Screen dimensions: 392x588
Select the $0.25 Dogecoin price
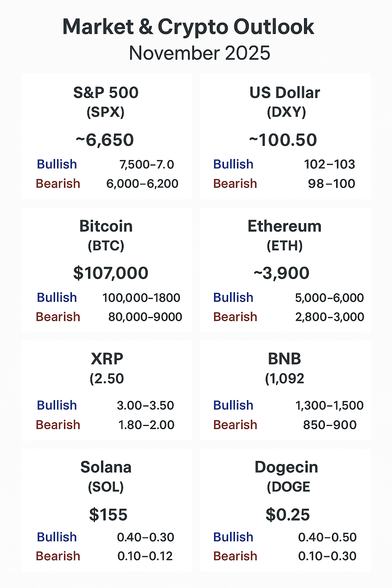287,515
